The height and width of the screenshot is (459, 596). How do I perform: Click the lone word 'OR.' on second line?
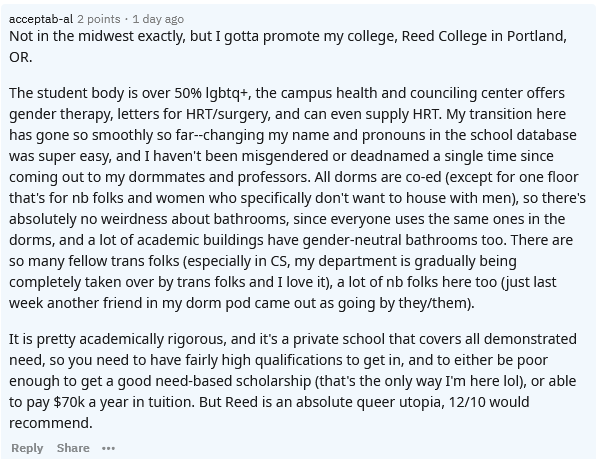[21, 57]
